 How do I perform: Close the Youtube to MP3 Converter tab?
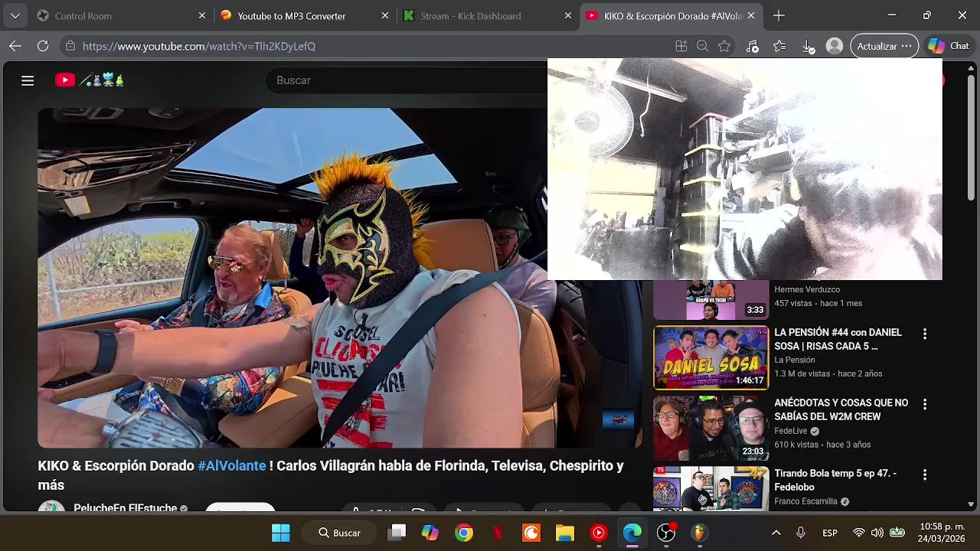click(385, 15)
